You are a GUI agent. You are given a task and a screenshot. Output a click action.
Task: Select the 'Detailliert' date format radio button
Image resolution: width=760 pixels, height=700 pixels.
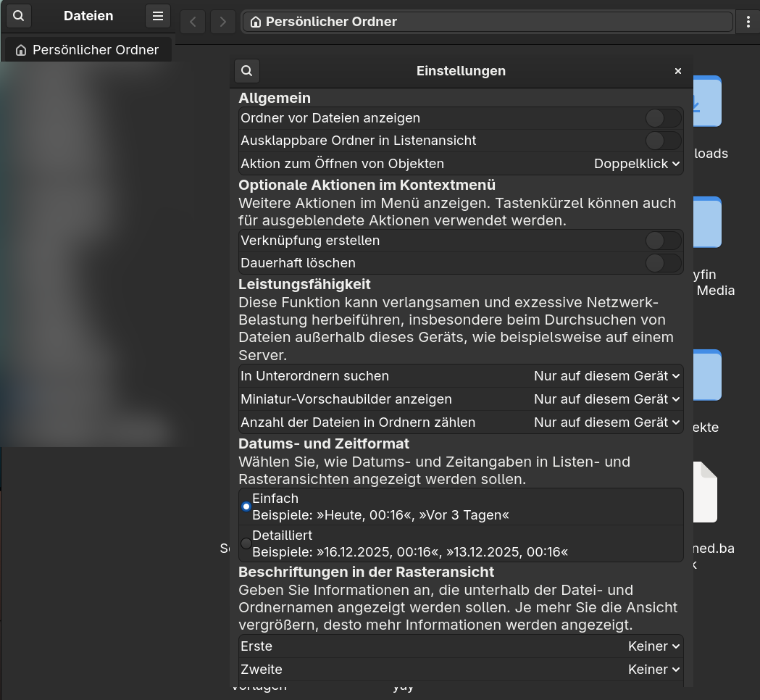[246, 543]
